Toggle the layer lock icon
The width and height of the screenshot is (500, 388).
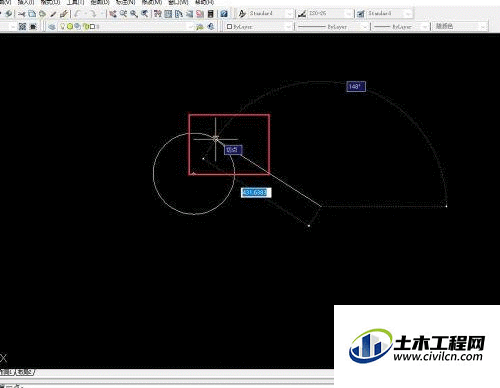86,26
